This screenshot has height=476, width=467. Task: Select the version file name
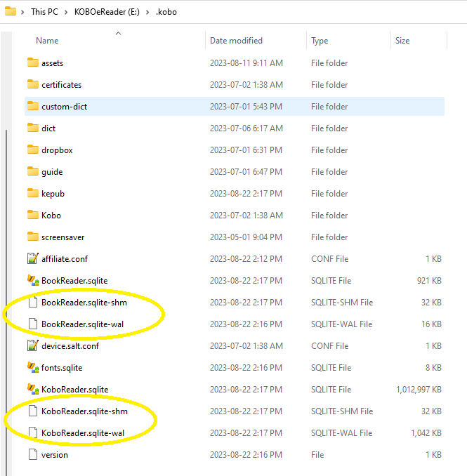click(55, 455)
